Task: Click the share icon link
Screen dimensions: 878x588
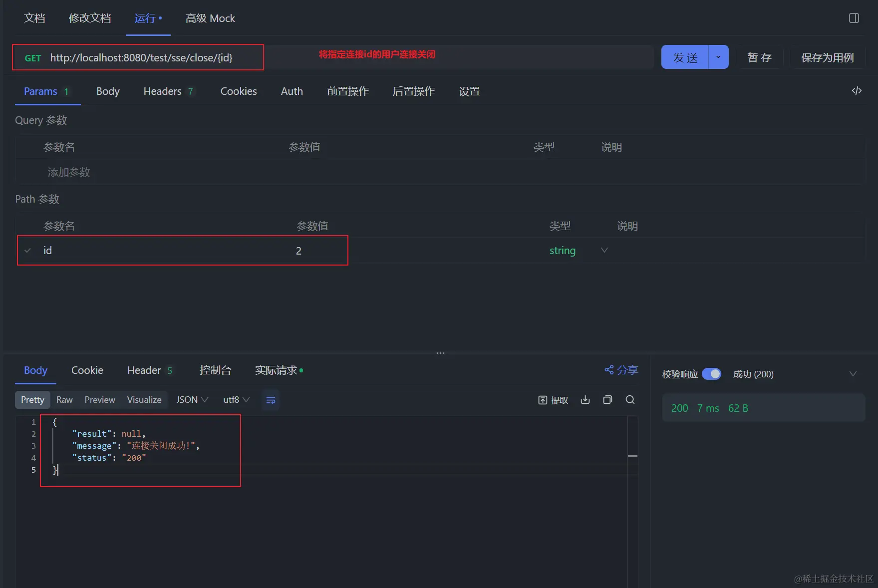Action: (x=621, y=370)
